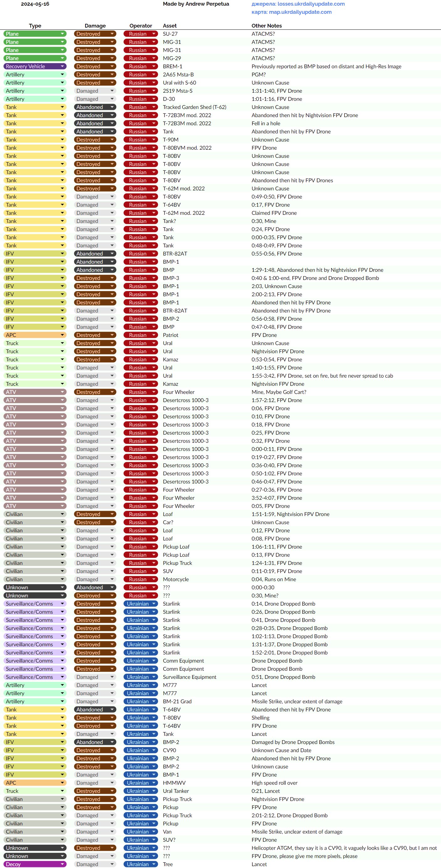
Task: Select the Other Notes column header
Action: click(x=267, y=26)
